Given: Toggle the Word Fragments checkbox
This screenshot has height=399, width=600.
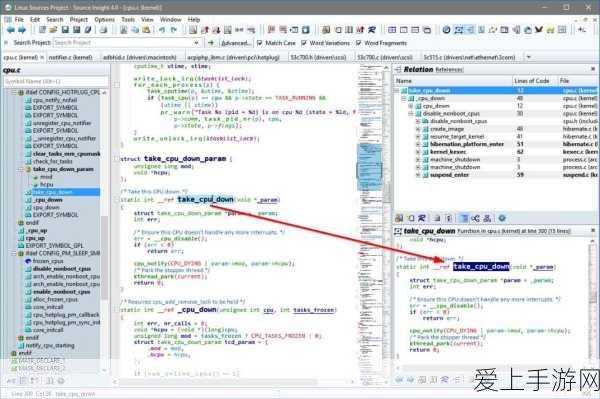Looking at the screenshot, I should coord(359,43).
